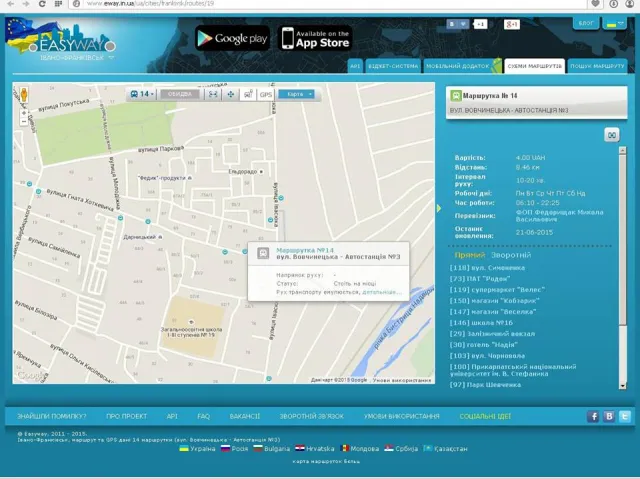Click the Маршрутка № 14 bus icon
Image resolution: width=640 pixels, height=479 pixels.
click(455, 96)
